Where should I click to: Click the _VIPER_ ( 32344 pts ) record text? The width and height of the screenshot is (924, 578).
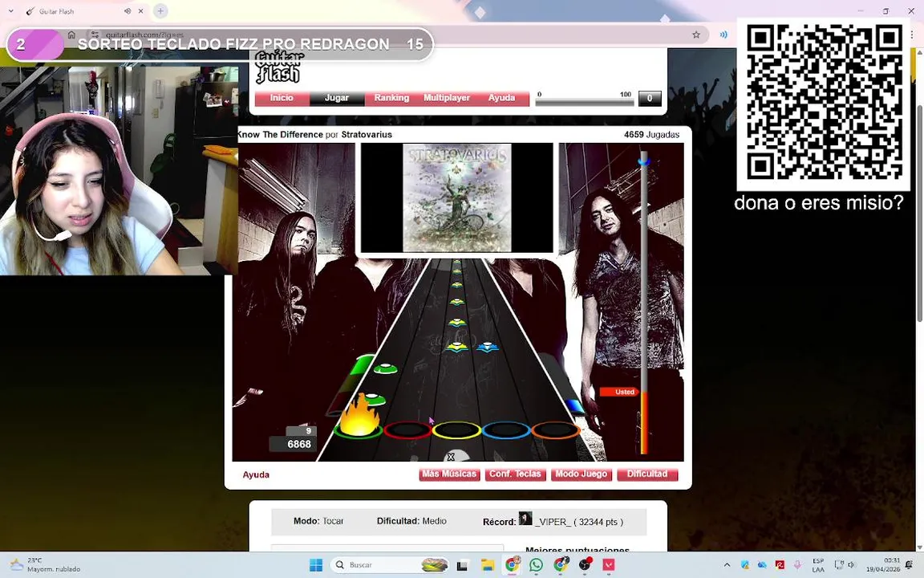[x=579, y=522]
